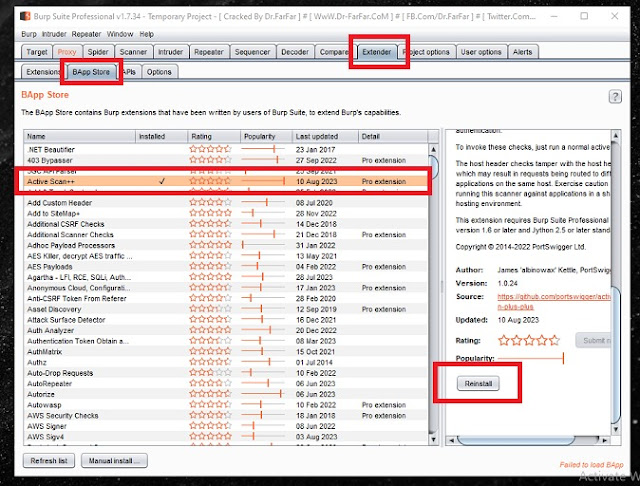The height and width of the screenshot is (486, 640).
Task: Click details panel scroll down arrow
Action: click(616, 430)
